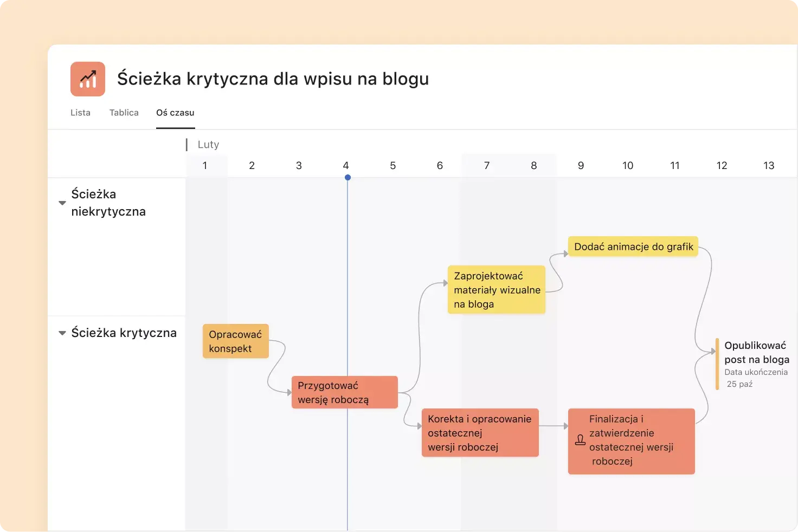Open Finalizacja i zatwierdzenie ostatecznej wersji task
The height and width of the screenshot is (532, 798).
click(x=632, y=441)
